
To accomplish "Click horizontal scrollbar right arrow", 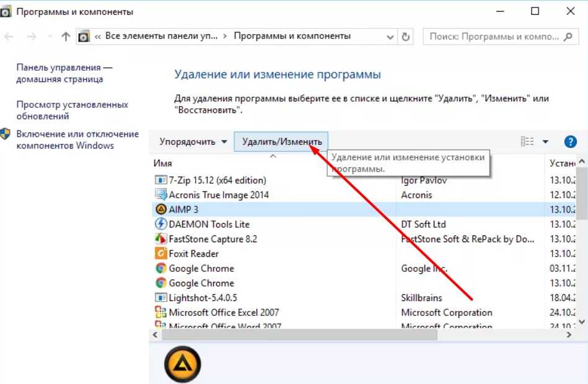I will [569, 335].
